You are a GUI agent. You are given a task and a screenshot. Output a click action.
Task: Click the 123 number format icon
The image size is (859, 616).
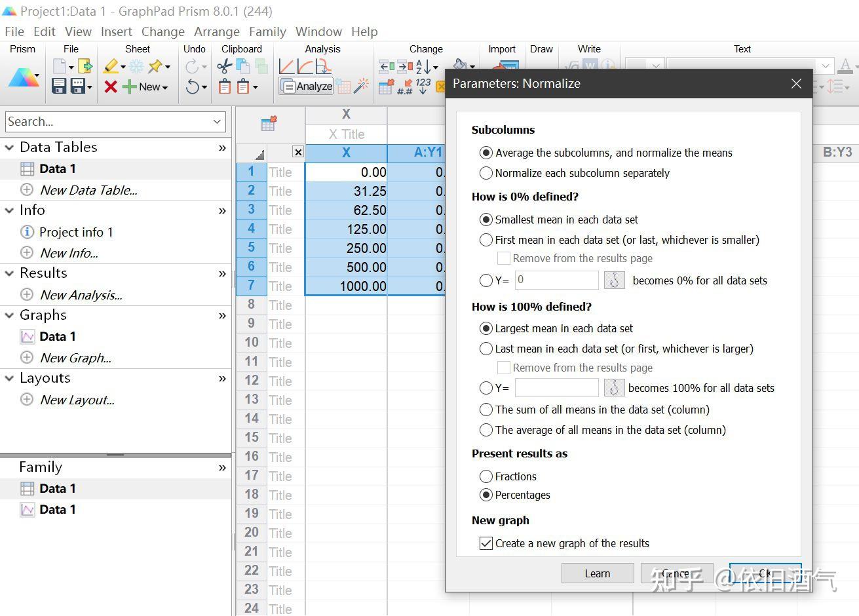click(423, 86)
